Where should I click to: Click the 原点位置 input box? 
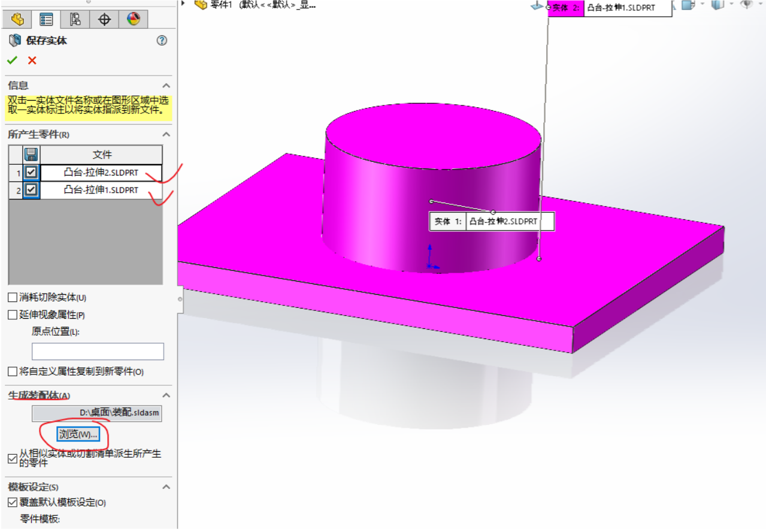pyautogui.click(x=98, y=351)
